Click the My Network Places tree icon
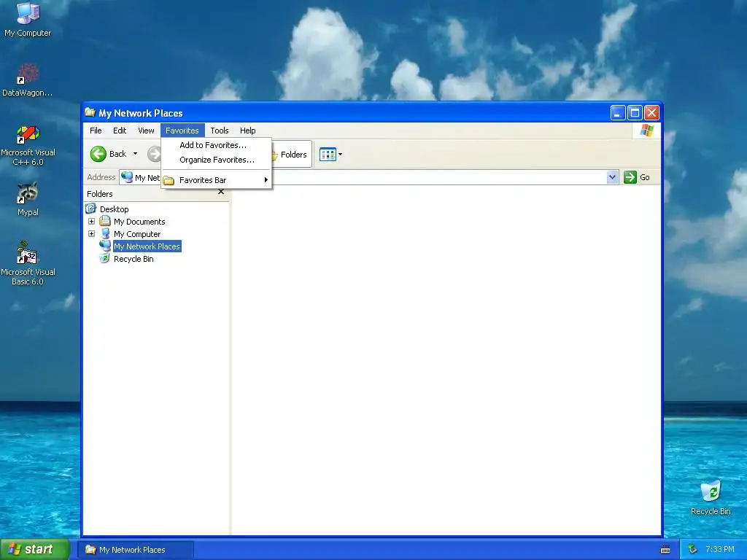 (x=105, y=246)
